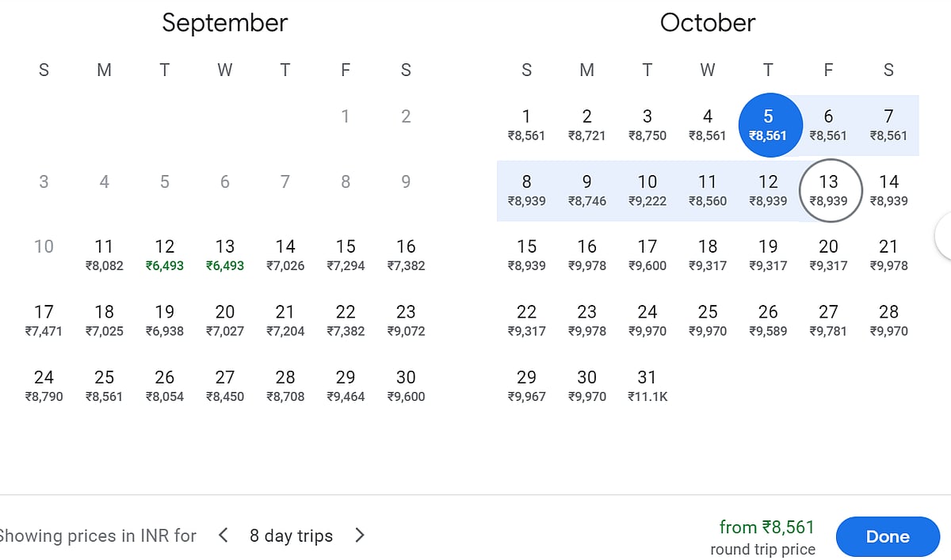This screenshot has height=560, width=951.
Task: Pick September 12 priced ₹6,493
Action: point(164,255)
